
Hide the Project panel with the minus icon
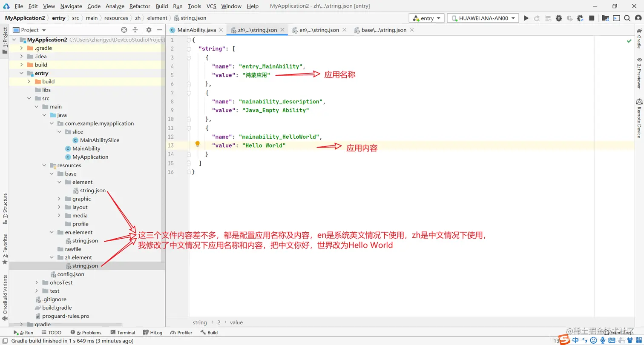(x=159, y=30)
